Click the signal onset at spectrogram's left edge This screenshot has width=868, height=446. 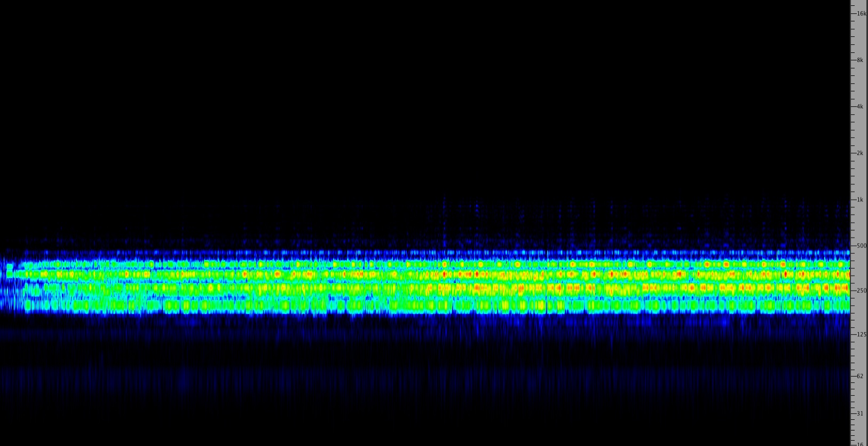pyautogui.click(x=6, y=283)
